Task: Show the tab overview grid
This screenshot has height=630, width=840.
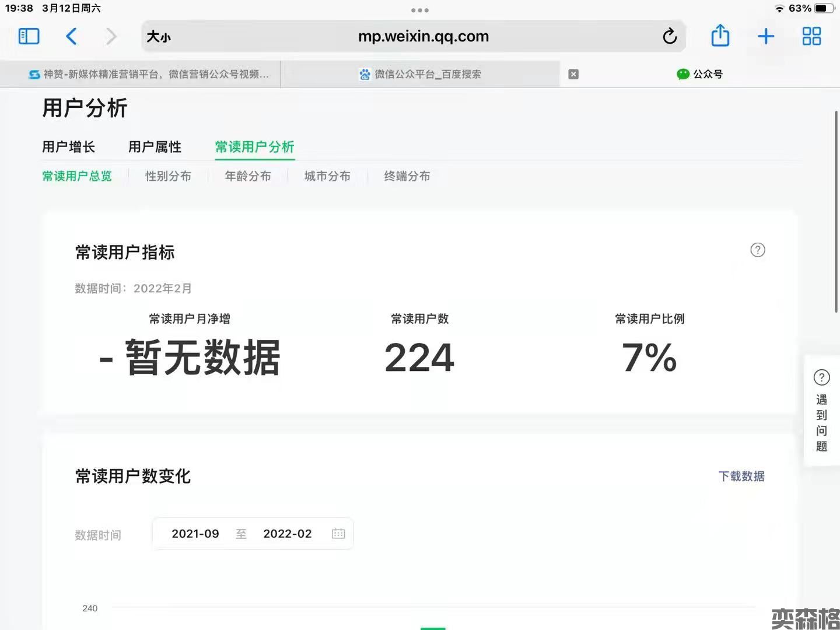Action: (811, 37)
